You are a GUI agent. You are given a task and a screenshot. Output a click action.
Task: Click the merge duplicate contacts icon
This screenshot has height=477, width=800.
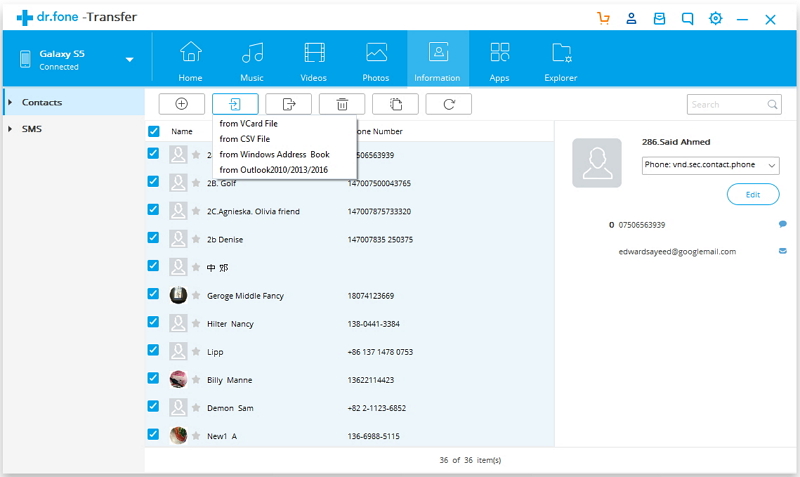tap(395, 104)
